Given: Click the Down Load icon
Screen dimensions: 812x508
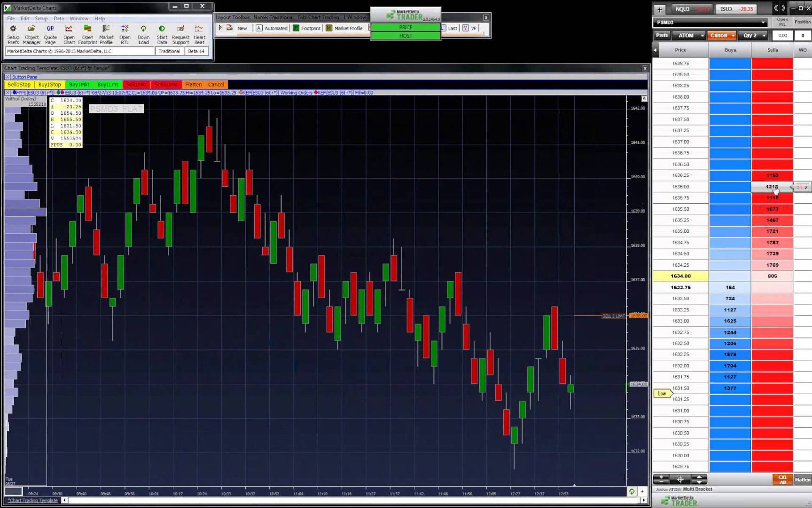Looking at the screenshot, I should pyautogui.click(x=143, y=34).
